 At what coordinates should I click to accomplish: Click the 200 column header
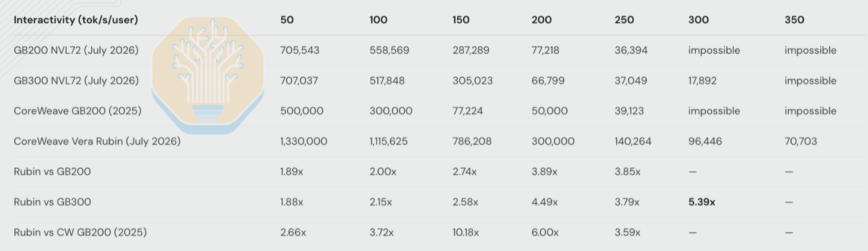[541, 20]
